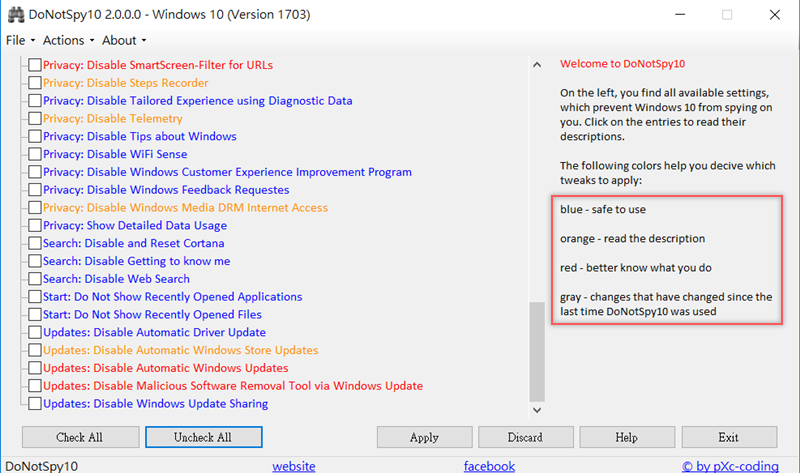Select 'Search: Disable and Reset Cortana' entry text

[134, 243]
